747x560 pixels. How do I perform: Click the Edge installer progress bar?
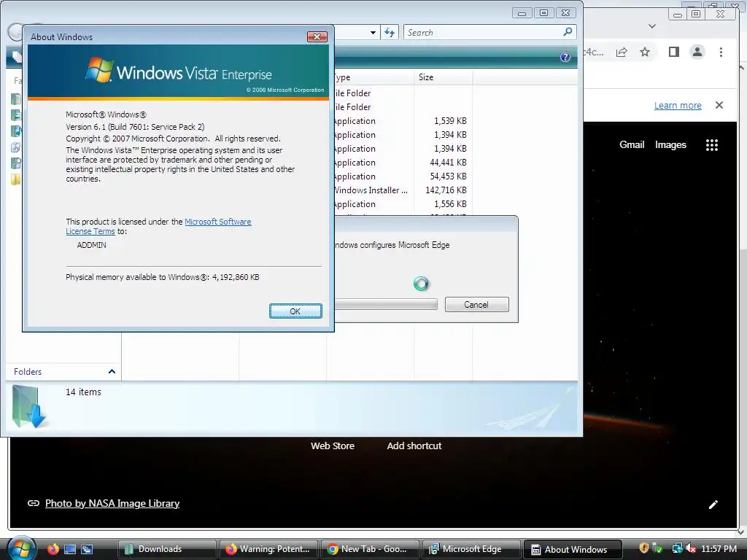(386, 304)
